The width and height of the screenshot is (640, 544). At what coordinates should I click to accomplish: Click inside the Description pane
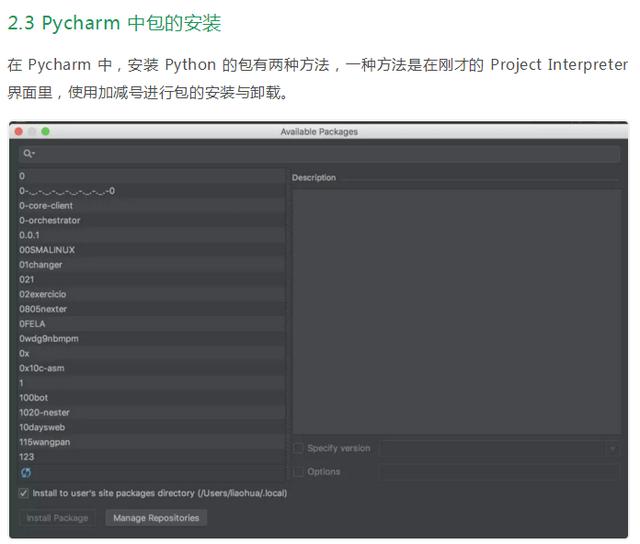[x=457, y=311]
